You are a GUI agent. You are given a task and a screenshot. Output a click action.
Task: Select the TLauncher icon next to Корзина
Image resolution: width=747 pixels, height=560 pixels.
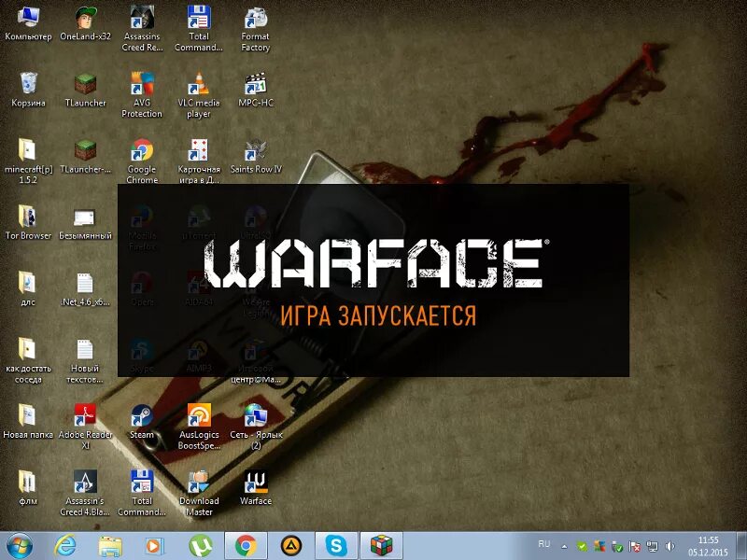point(85,90)
